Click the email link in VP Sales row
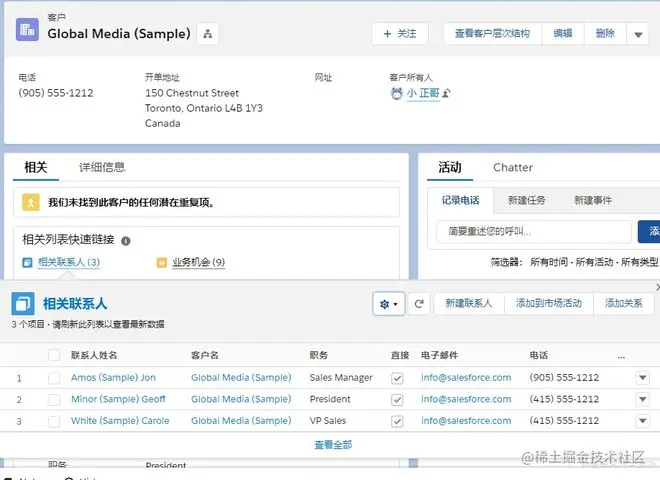The height and width of the screenshot is (480, 660). coord(466,421)
